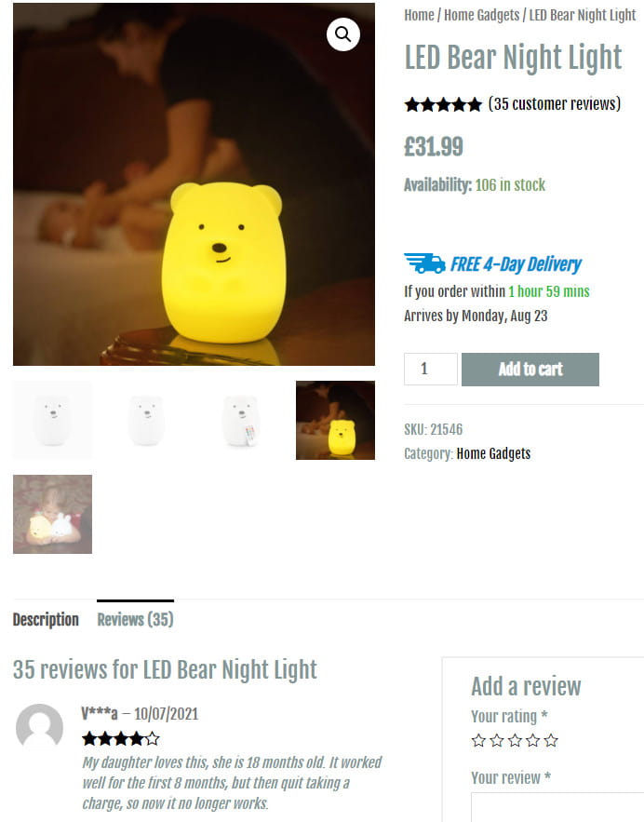The image size is (644, 822).
Task: Add the night light to cart
Action: (530, 369)
